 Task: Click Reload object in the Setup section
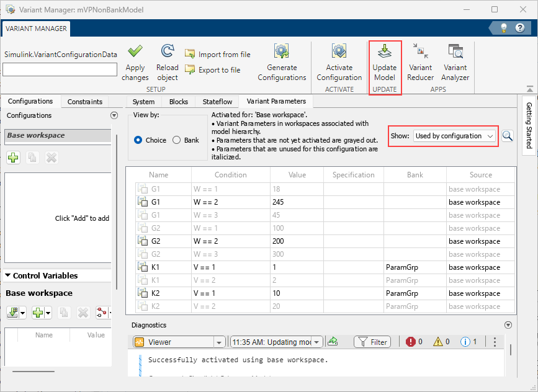tap(167, 62)
